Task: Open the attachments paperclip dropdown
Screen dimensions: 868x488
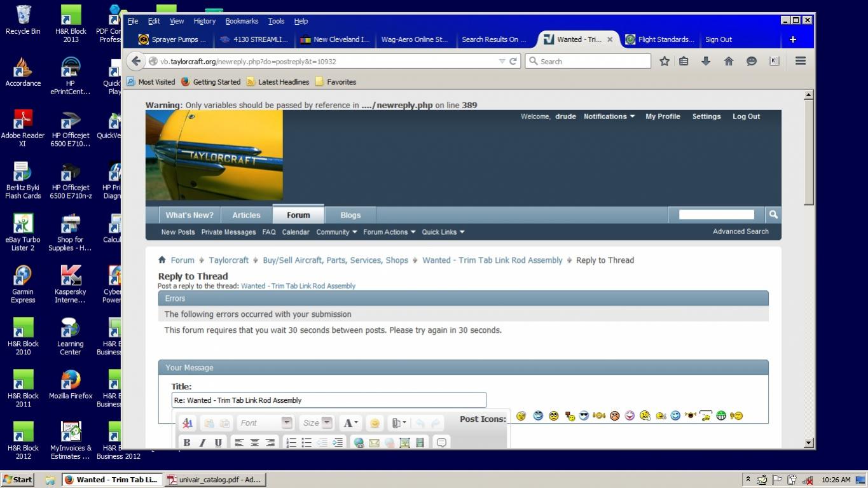Action: pos(399,422)
